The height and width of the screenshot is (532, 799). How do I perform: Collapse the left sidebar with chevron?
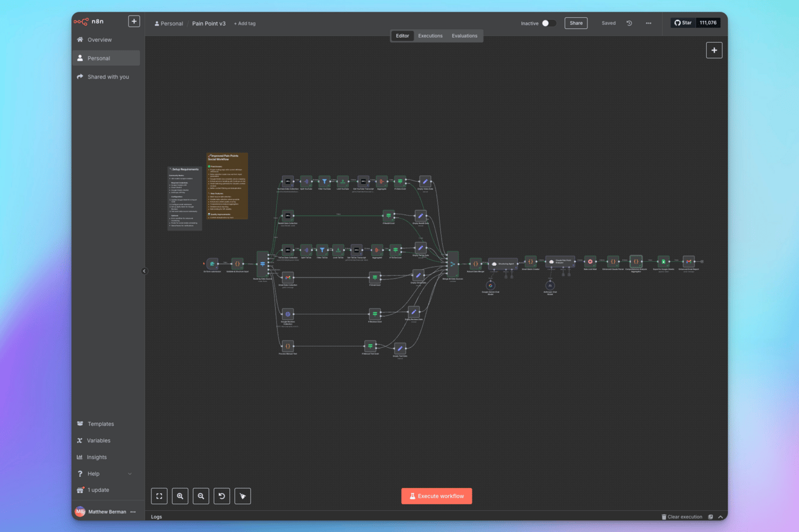(x=144, y=271)
